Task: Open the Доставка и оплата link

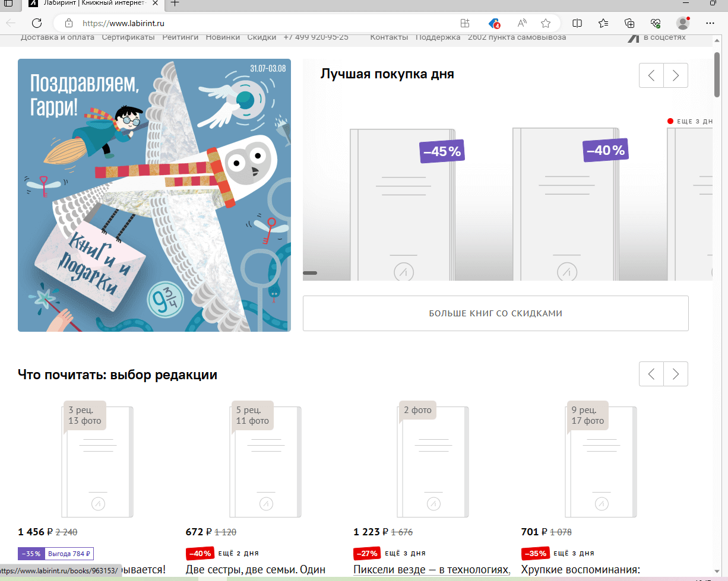Action: 58,37
